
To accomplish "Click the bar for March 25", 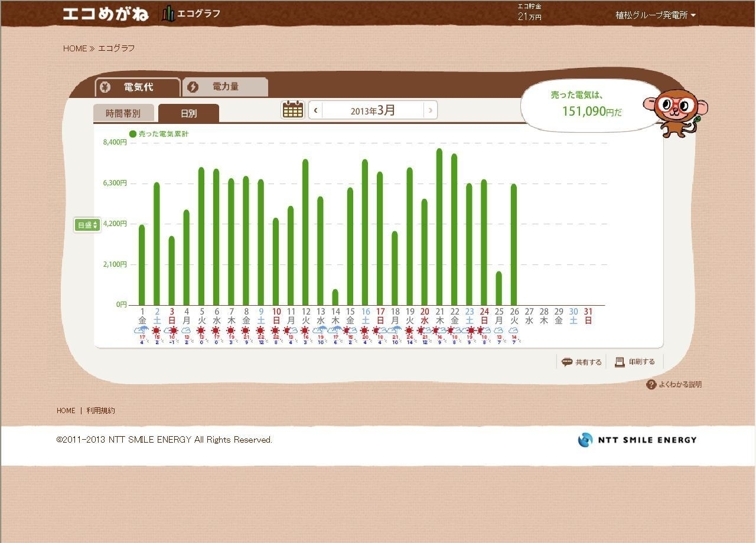I will coord(499,289).
